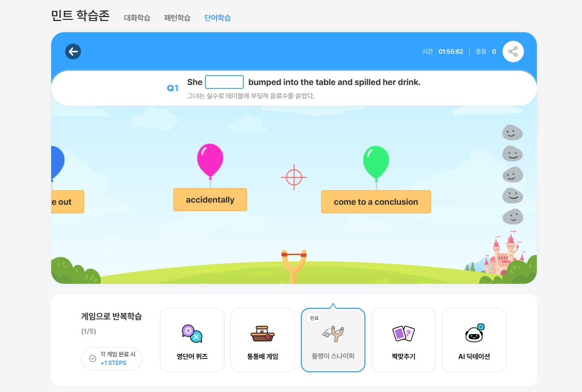Screen dimensions: 582x392
Task: Select the 통통배 게임 boat icon
Action: pos(262,334)
